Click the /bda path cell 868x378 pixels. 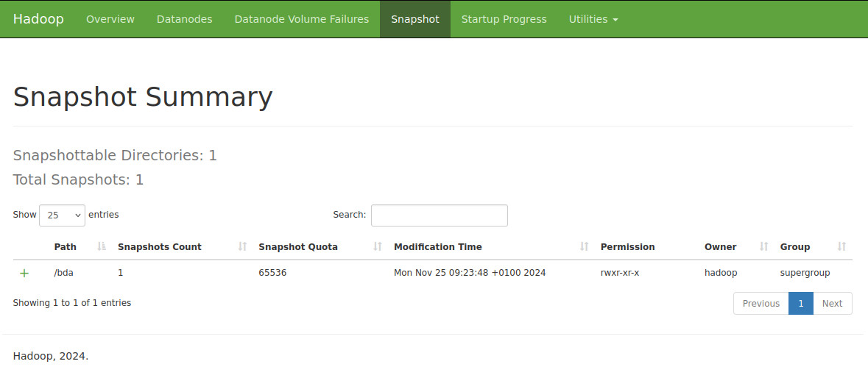(x=63, y=272)
